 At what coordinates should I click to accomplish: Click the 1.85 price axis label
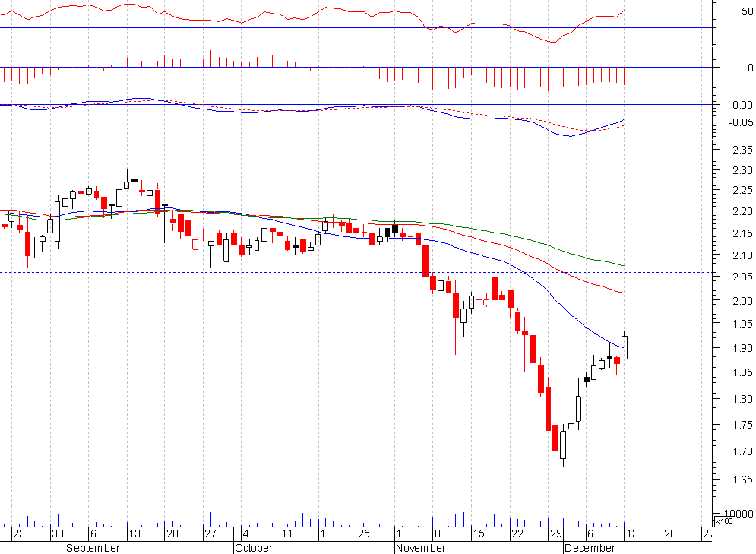click(x=742, y=372)
